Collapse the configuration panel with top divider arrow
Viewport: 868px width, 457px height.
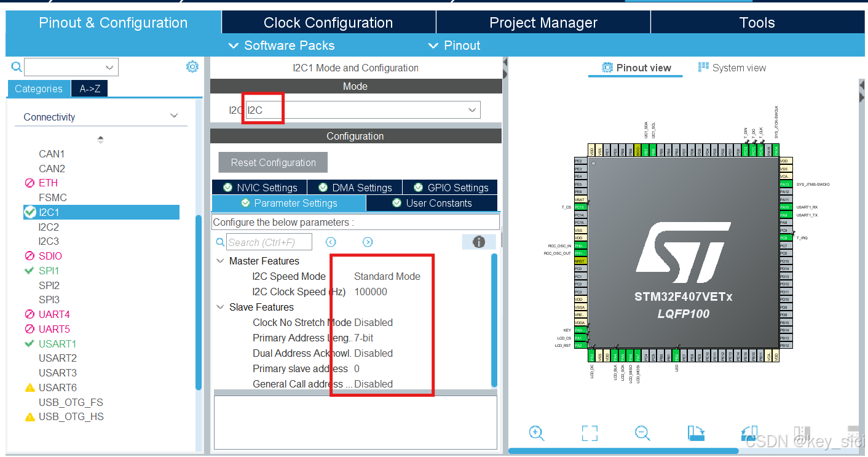point(505,62)
